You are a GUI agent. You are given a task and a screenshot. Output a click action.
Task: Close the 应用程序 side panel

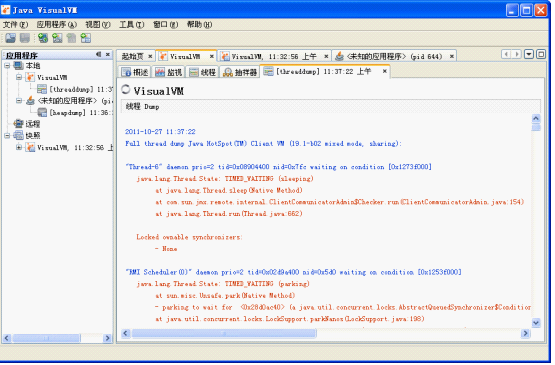point(108,55)
